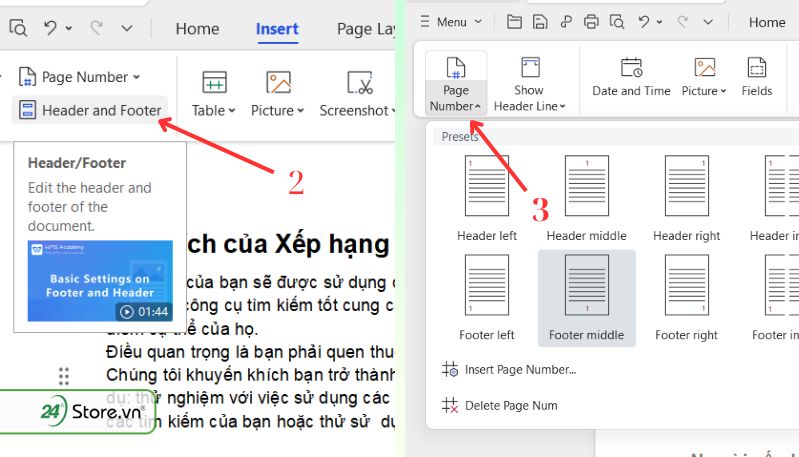The image size is (799, 457).
Task: Click Save icon in right window
Action: coord(540,21)
